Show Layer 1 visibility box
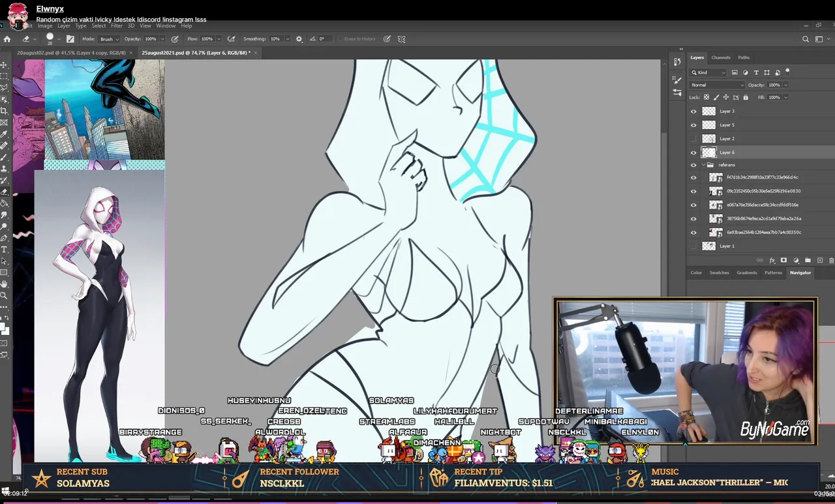 693,246
